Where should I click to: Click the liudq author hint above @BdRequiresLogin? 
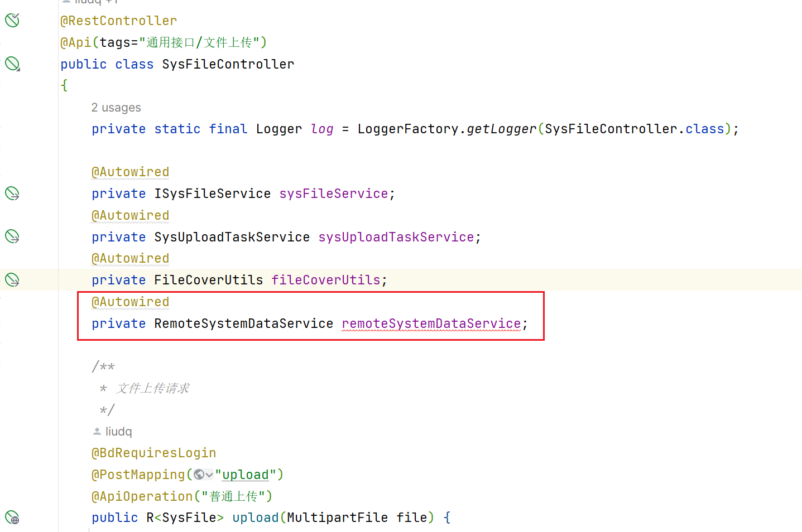pos(118,432)
